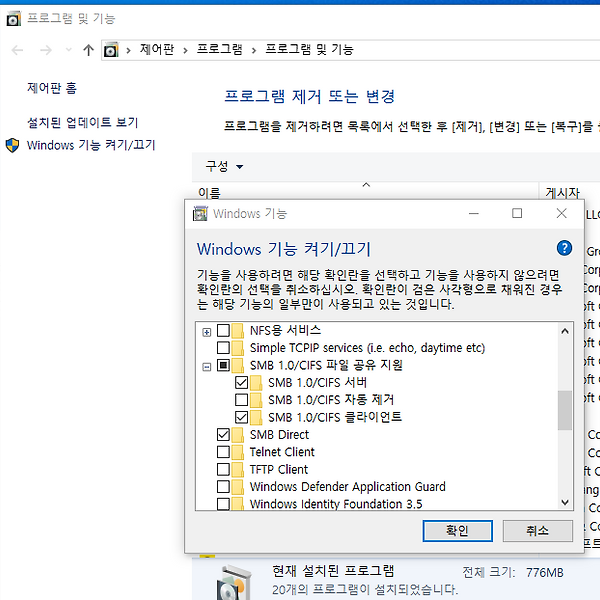Click folder icon of Windows Defender Application Guard
Screen dimensions: 600x600
coord(238,487)
